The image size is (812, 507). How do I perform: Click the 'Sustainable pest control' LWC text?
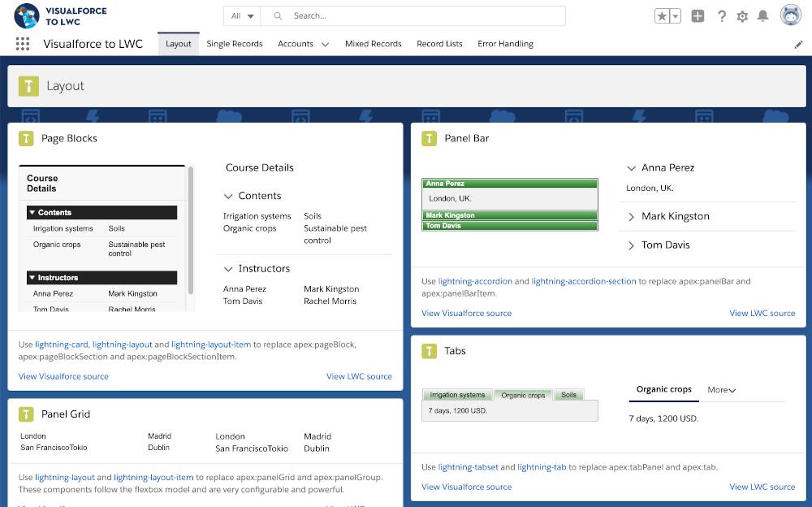(x=335, y=234)
